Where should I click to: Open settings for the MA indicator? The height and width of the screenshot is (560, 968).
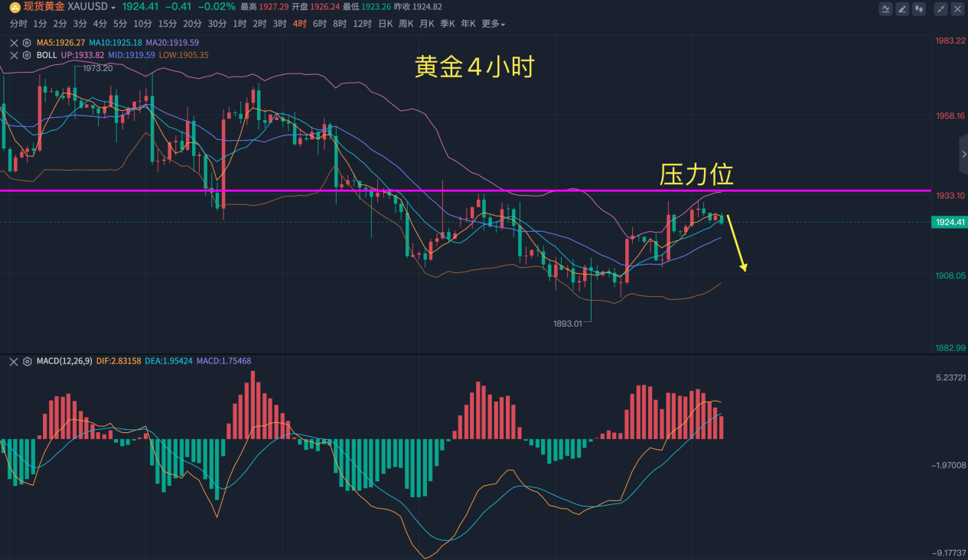click(x=27, y=43)
